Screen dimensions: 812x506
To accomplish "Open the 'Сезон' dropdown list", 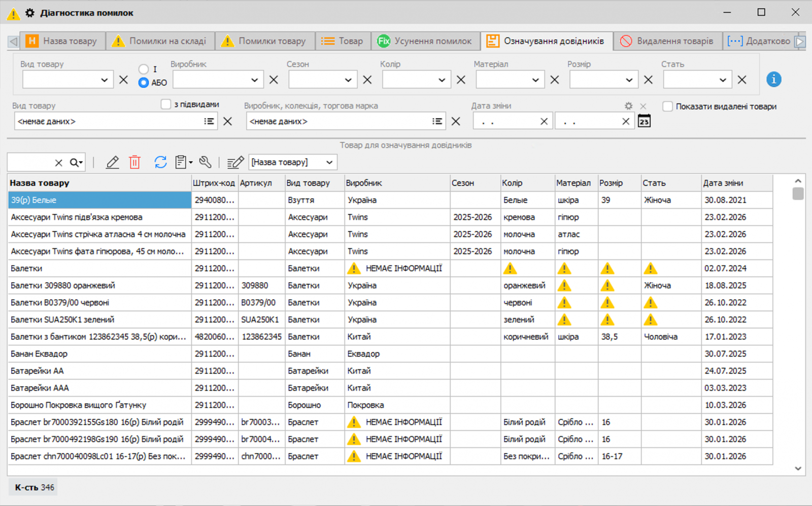I will coord(348,80).
